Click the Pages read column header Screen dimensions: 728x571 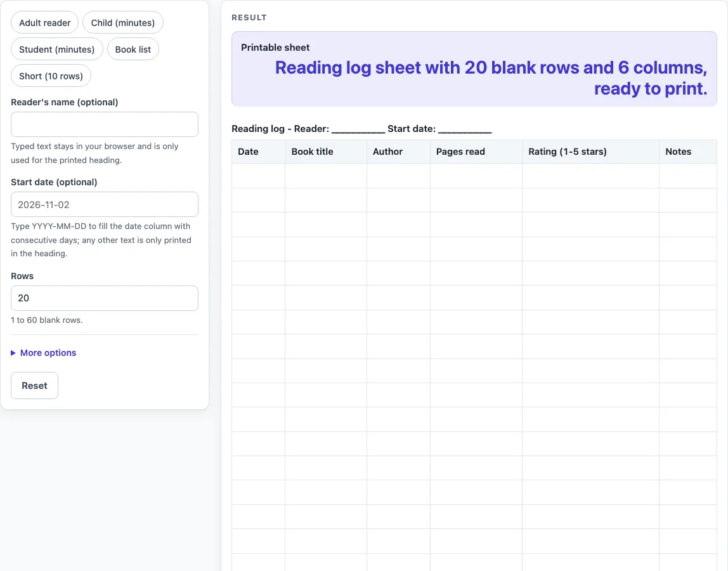(x=476, y=152)
